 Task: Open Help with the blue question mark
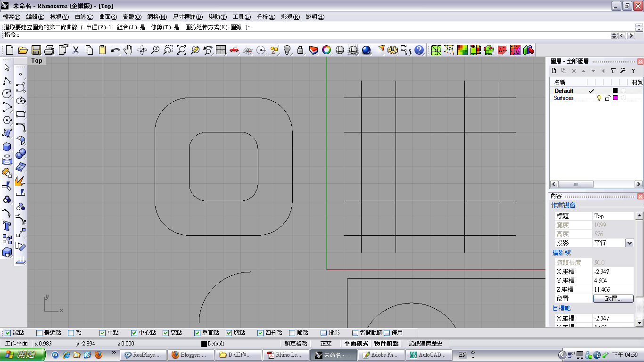coord(419,49)
